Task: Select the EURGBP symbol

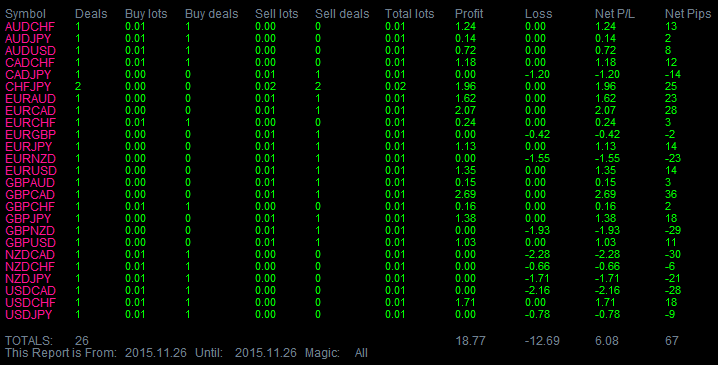Action: 30,135
